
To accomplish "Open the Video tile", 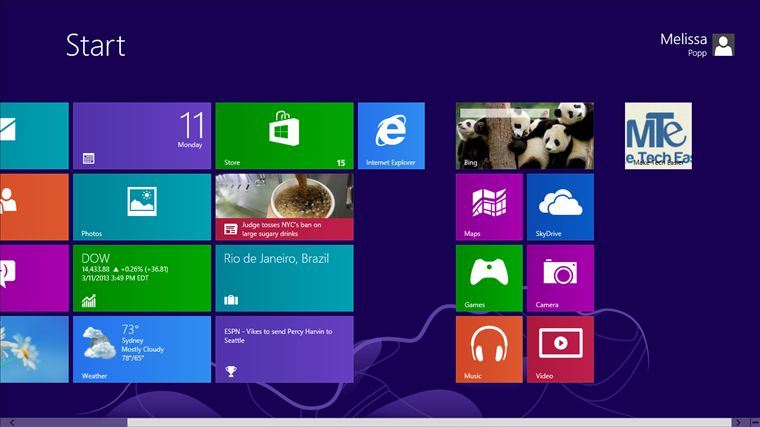I will 560,348.
